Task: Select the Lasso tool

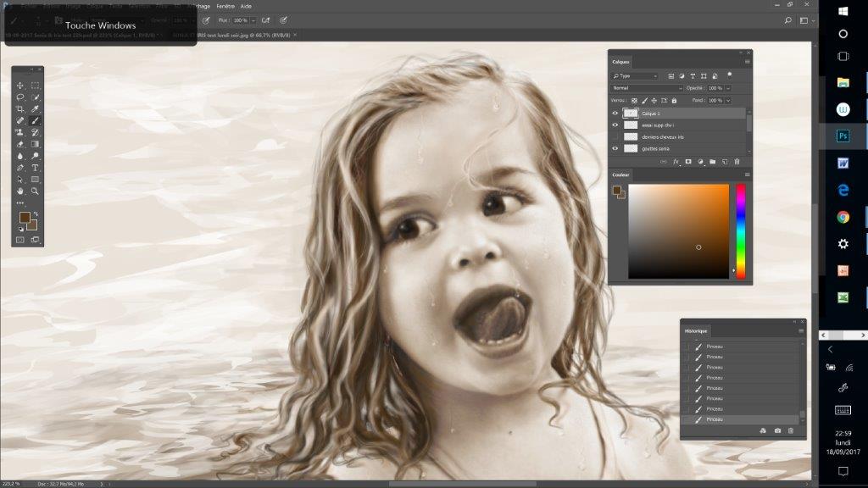Action: (x=20, y=97)
